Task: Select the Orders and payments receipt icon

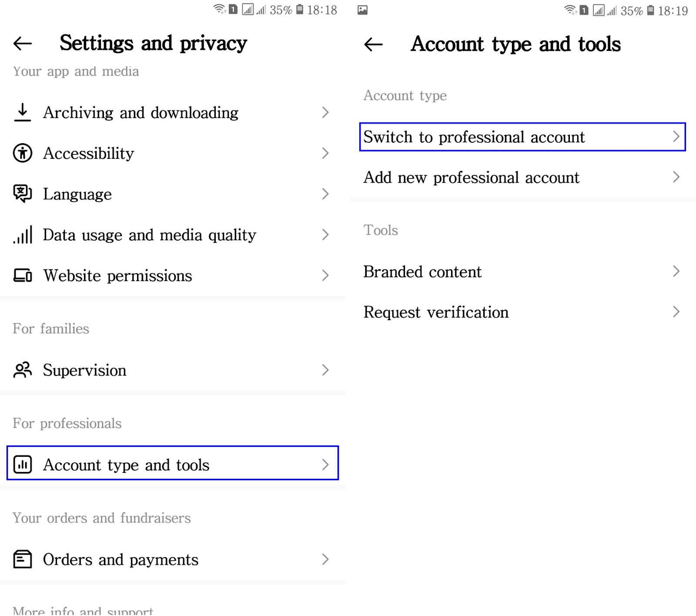Action: tap(23, 559)
